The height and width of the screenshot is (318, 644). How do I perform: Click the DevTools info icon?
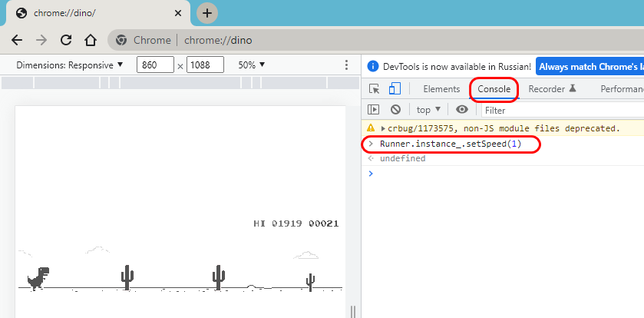pos(372,66)
